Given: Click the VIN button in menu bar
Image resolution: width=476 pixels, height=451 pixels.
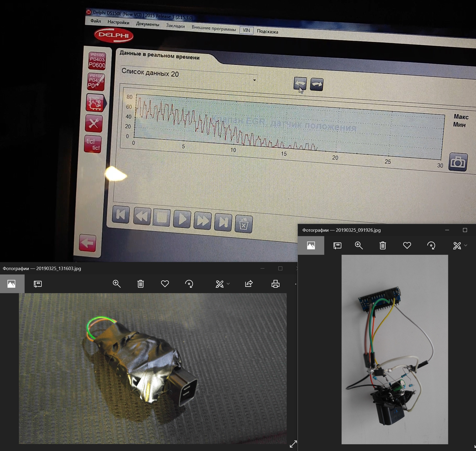Looking at the screenshot, I should click(246, 30).
